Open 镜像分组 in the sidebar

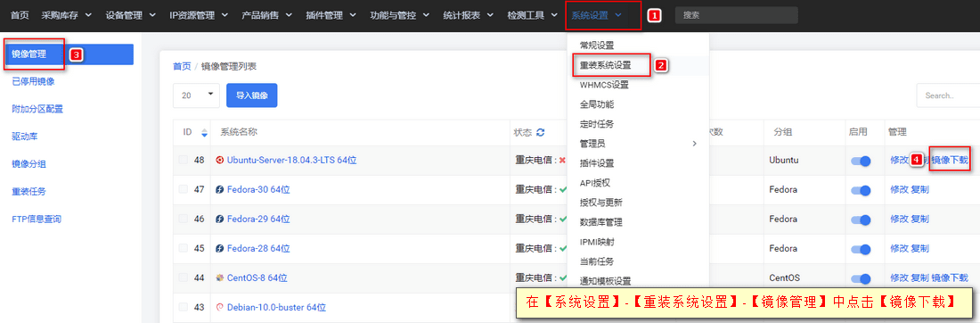point(29,164)
